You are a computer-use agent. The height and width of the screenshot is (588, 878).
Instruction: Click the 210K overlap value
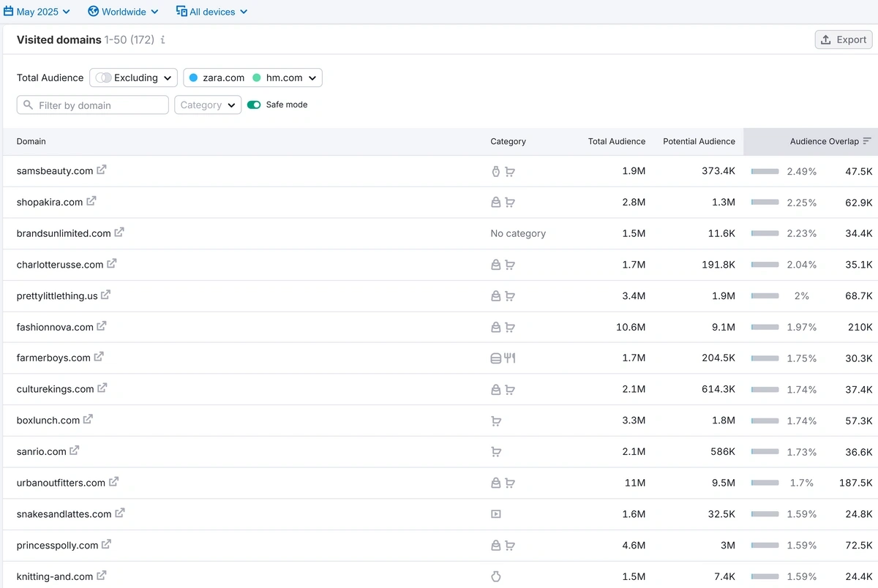tap(860, 327)
